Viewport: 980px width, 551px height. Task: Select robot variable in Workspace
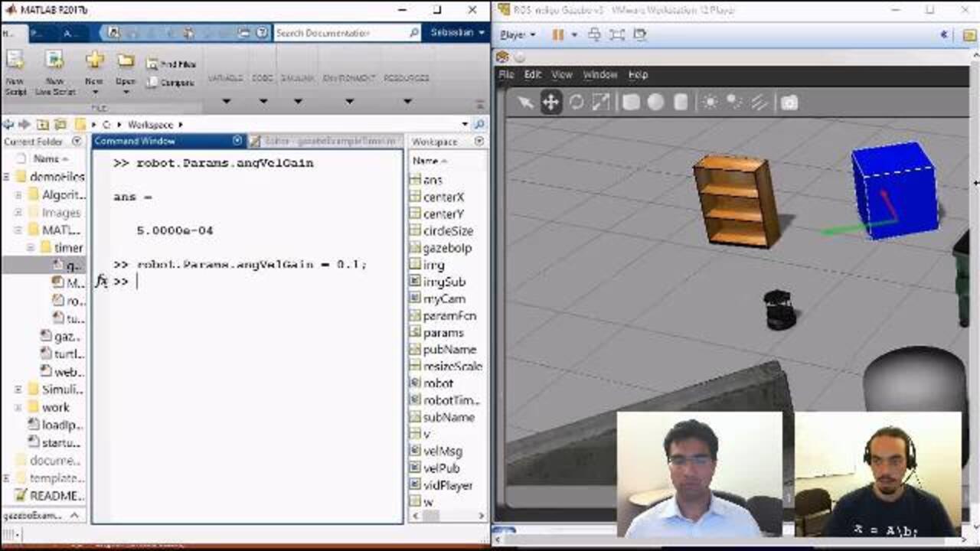[438, 383]
